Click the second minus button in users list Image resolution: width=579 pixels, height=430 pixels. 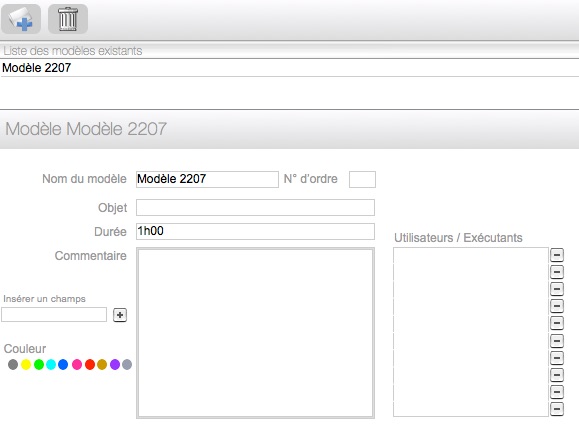(557, 272)
